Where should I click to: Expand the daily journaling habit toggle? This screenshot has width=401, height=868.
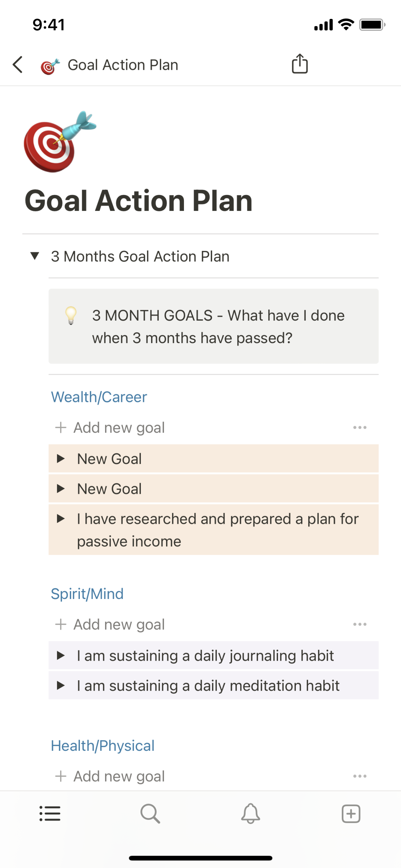(x=61, y=656)
